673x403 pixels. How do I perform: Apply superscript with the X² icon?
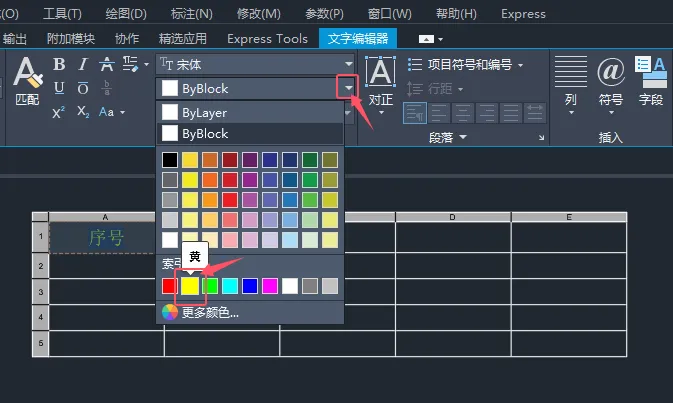(x=58, y=112)
